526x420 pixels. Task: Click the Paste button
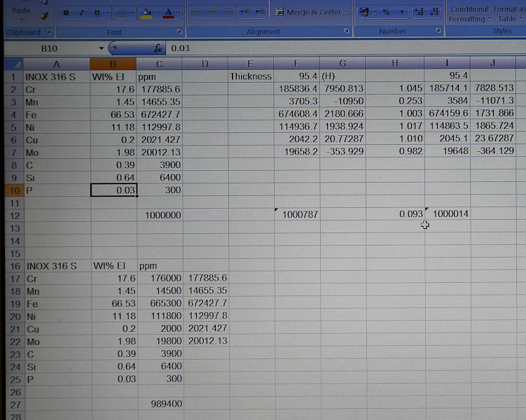pos(21,10)
